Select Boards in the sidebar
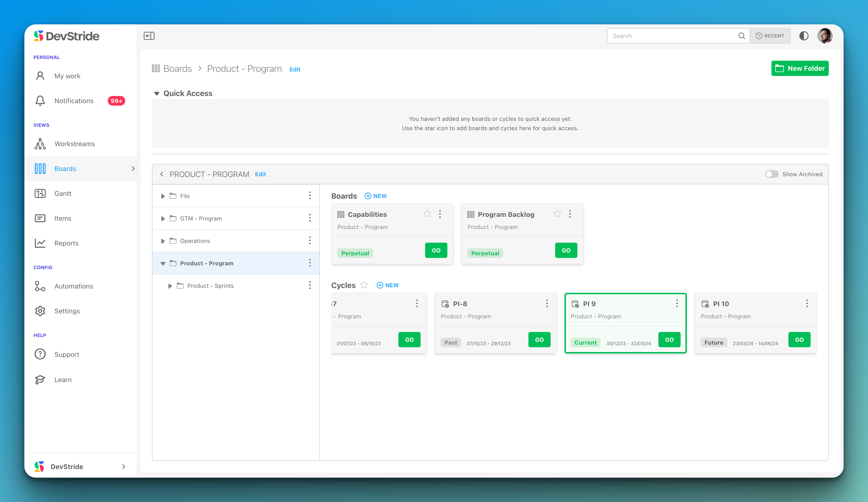868x502 pixels. pyautogui.click(x=81, y=169)
